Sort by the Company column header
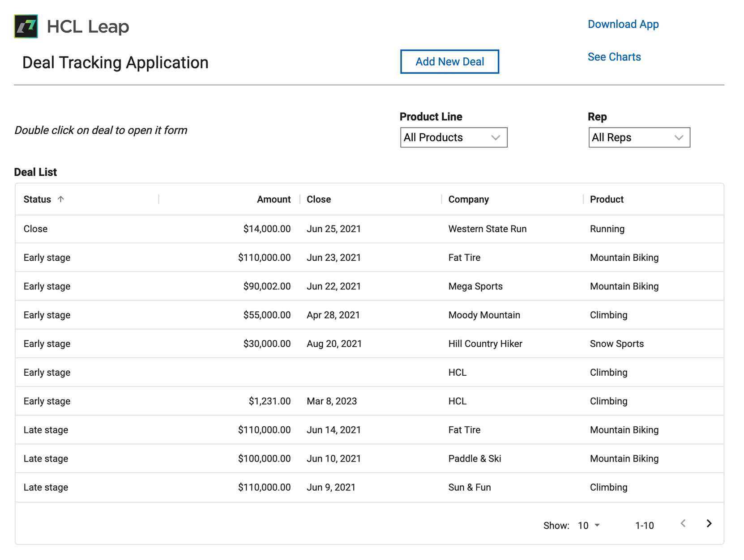 coord(469,199)
